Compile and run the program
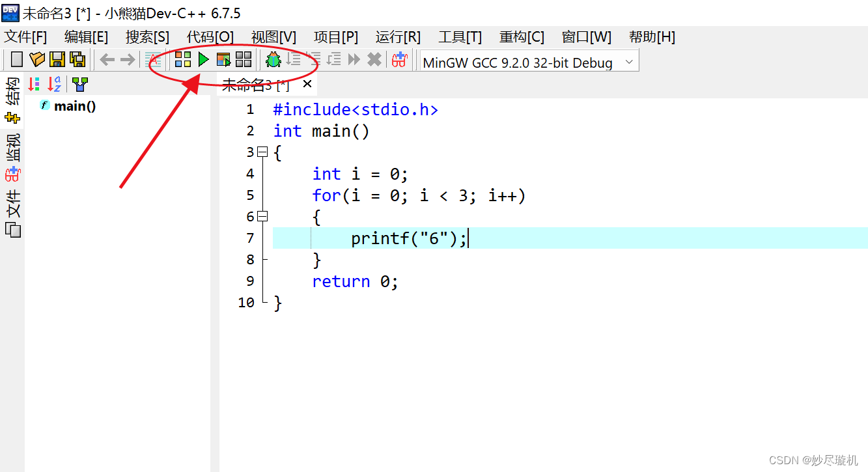Image resolution: width=868 pixels, height=472 pixels. point(223,59)
